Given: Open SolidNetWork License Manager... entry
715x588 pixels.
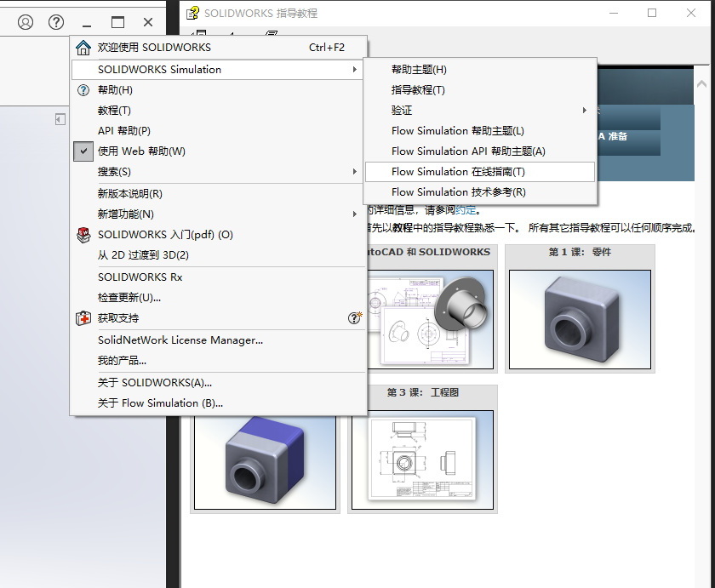Looking at the screenshot, I should point(219,340).
